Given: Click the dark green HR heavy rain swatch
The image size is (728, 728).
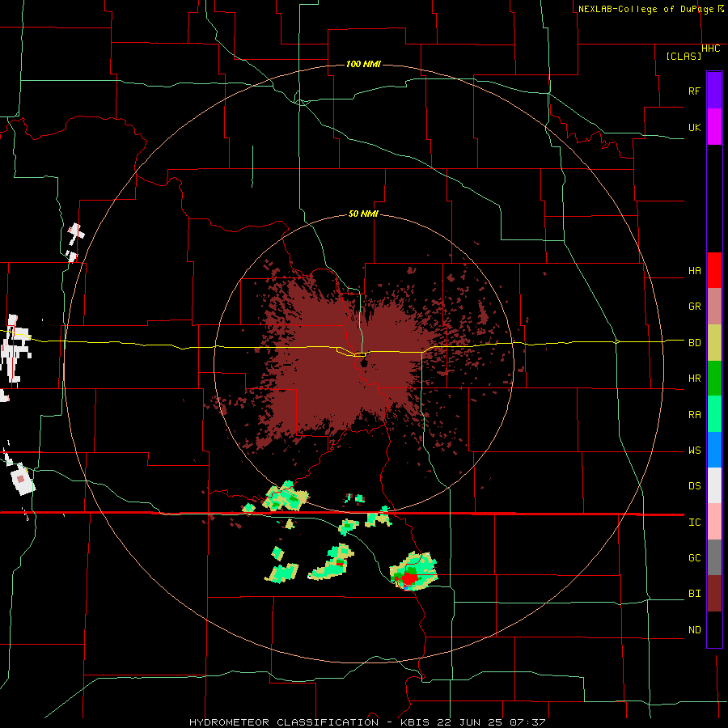Looking at the screenshot, I should (x=714, y=379).
